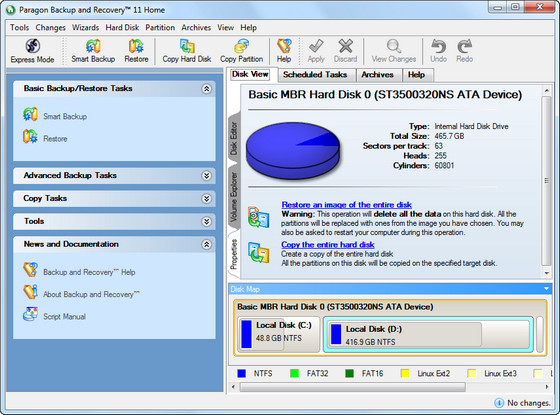Click the Disk Map horizontal scrollbar thumb
Viewport: 560px width, 415px height.
[352, 387]
